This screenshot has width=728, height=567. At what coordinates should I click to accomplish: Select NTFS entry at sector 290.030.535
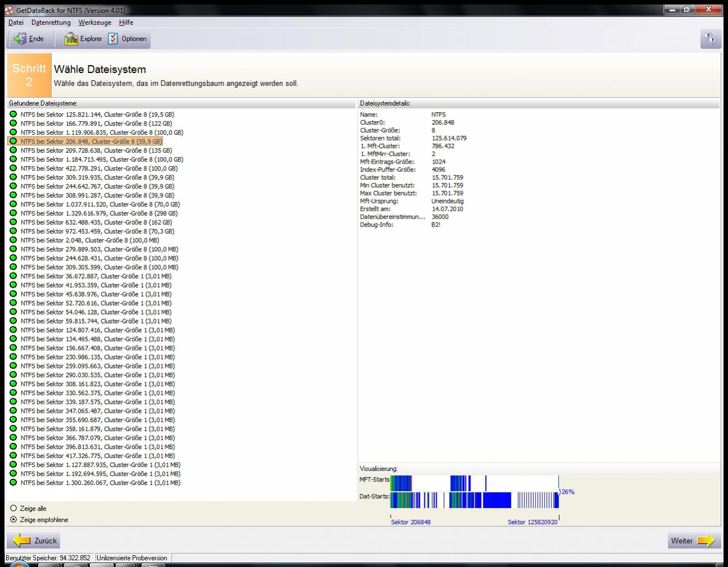[98, 375]
